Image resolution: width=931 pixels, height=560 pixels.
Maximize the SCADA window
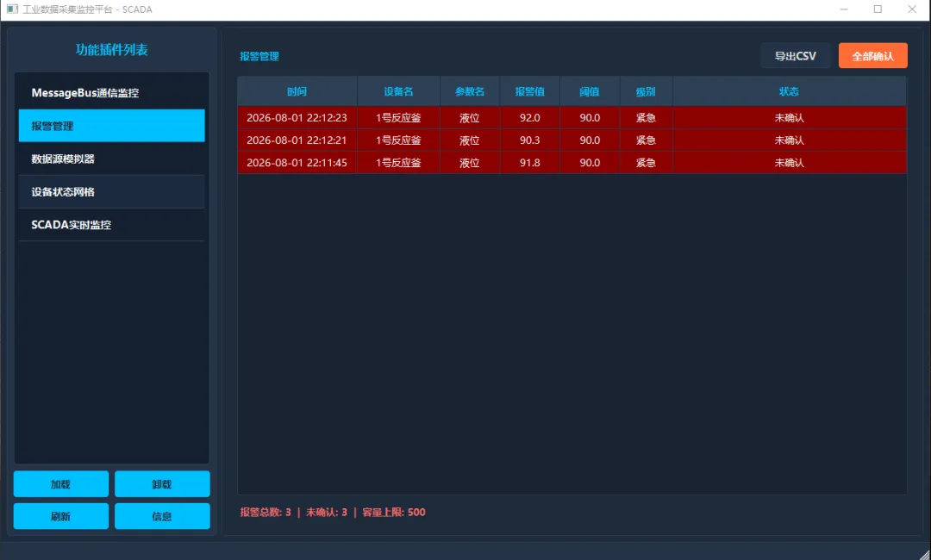click(x=878, y=9)
